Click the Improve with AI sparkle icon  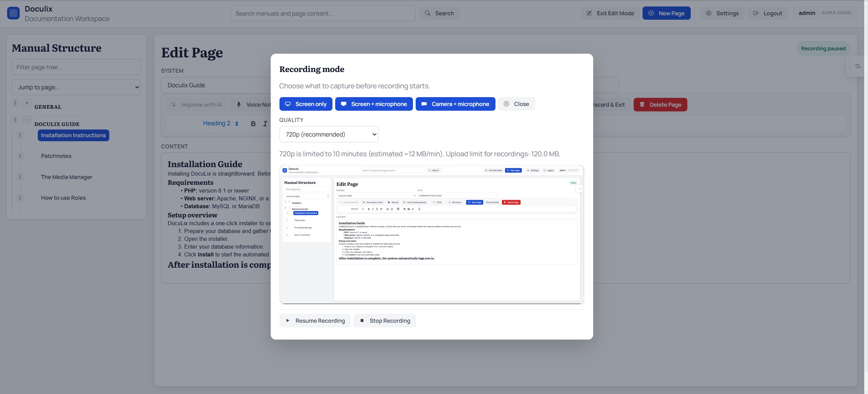[174, 104]
